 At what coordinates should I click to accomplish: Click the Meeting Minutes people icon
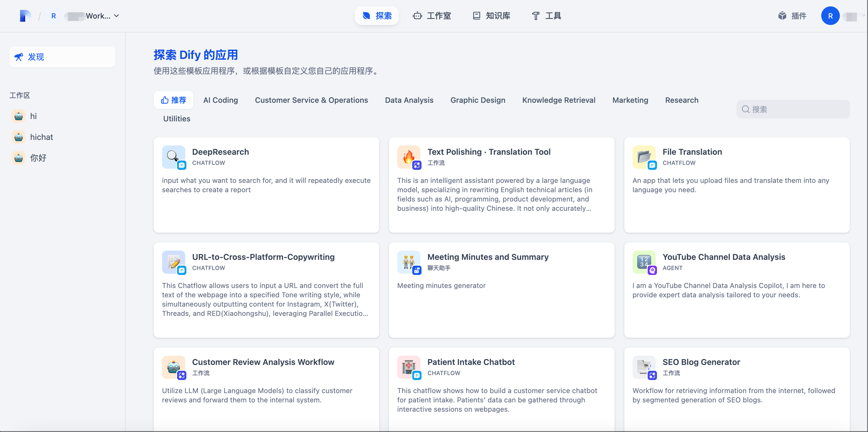(x=409, y=262)
